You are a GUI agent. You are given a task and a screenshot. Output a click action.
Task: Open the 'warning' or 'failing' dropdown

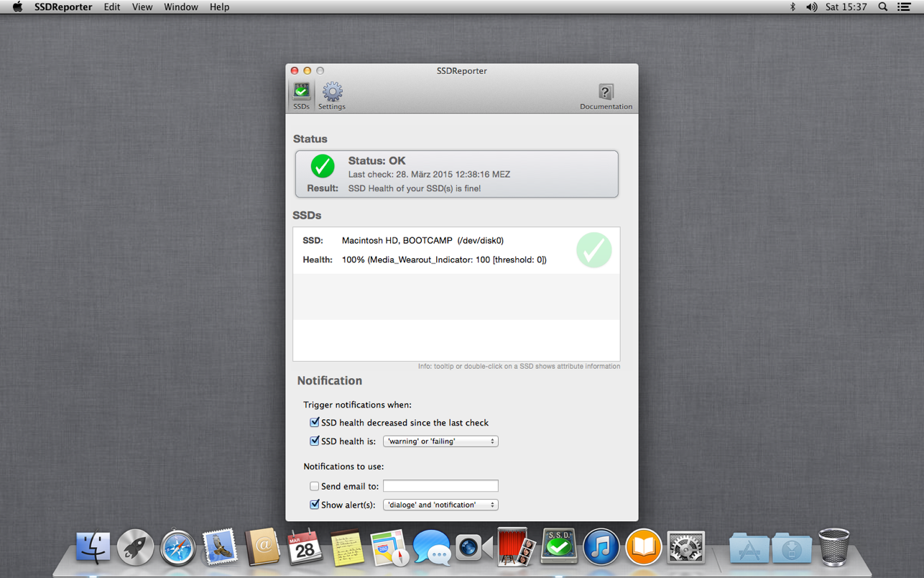pos(440,441)
